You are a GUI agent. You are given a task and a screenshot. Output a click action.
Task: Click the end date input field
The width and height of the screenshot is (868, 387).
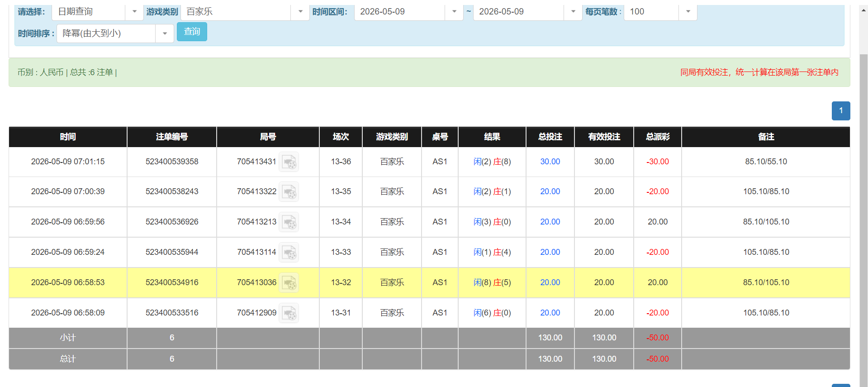pos(519,12)
